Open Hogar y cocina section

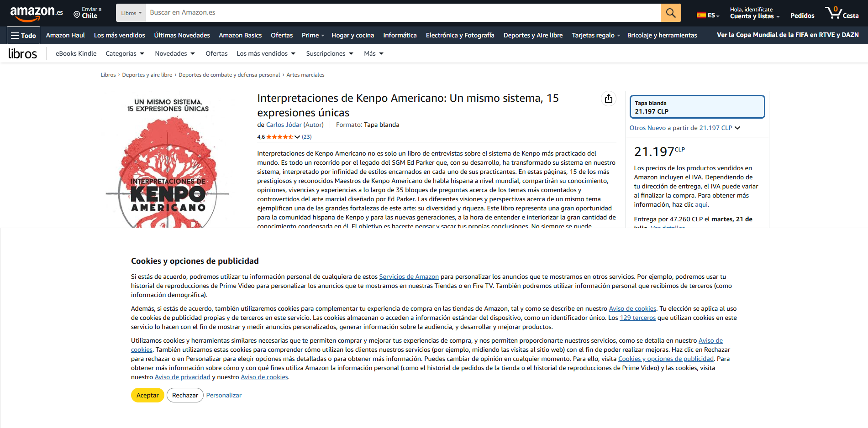[352, 35]
